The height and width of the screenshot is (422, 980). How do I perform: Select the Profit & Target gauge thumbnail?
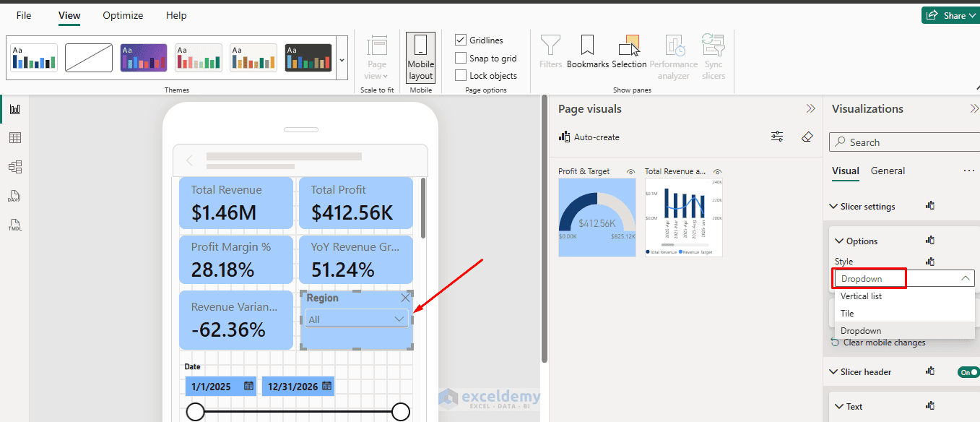(597, 218)
